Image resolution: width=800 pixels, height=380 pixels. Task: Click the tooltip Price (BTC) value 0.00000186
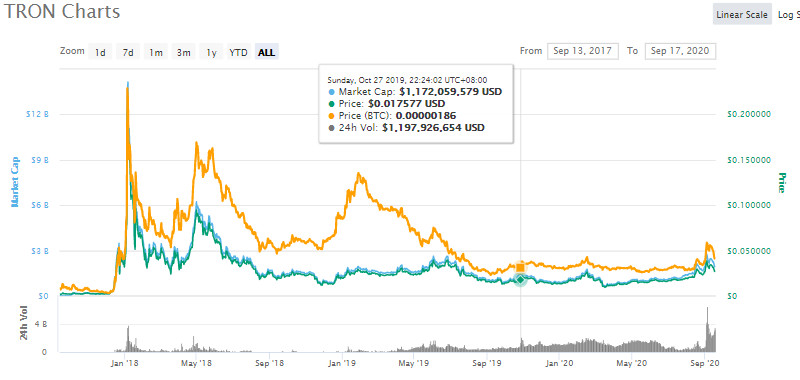click(426, 116)
